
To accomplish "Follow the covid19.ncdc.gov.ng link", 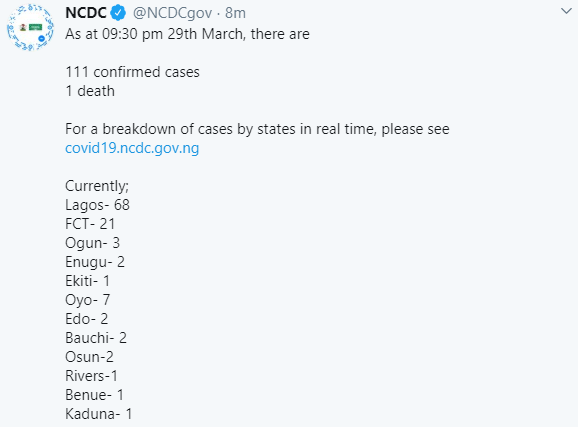I will click(x=132, y=148).
